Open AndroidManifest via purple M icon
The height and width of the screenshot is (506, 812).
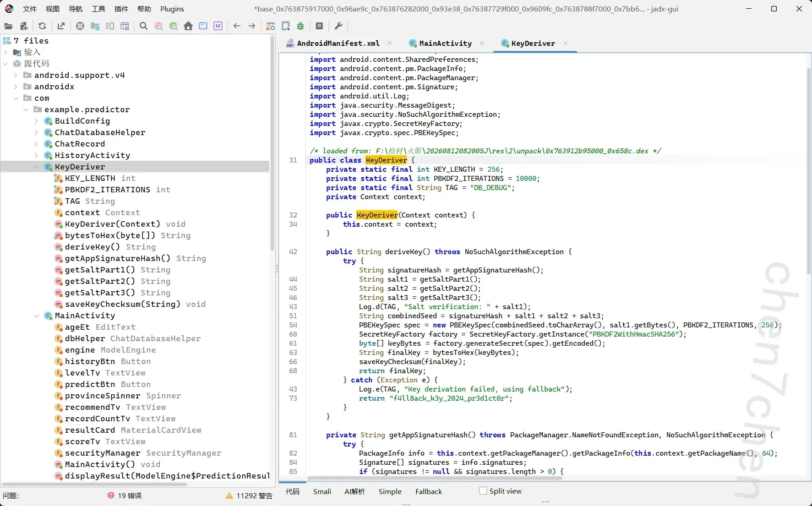218,26
